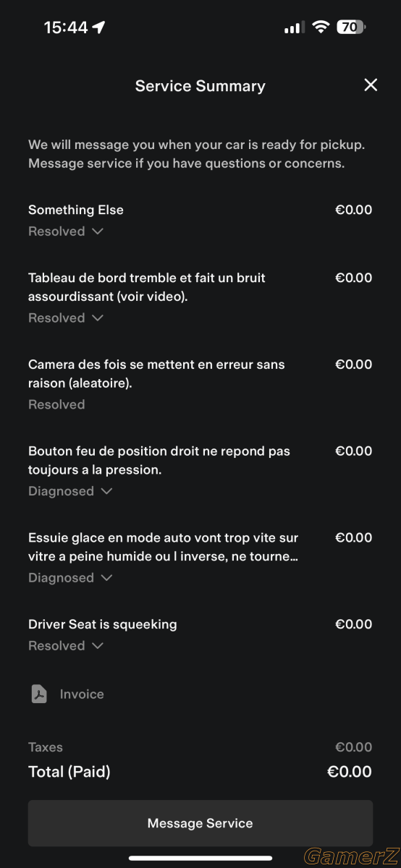Expand Diagnosed chevron for Bouton feu de position
Viewport: 401px width, 868px height.
107,492
